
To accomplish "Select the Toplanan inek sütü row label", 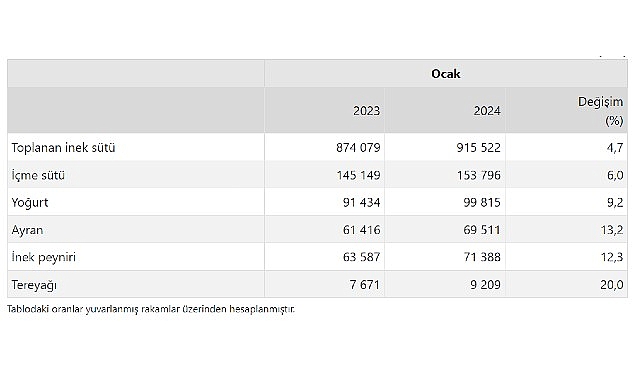I will tap(63, 148).
